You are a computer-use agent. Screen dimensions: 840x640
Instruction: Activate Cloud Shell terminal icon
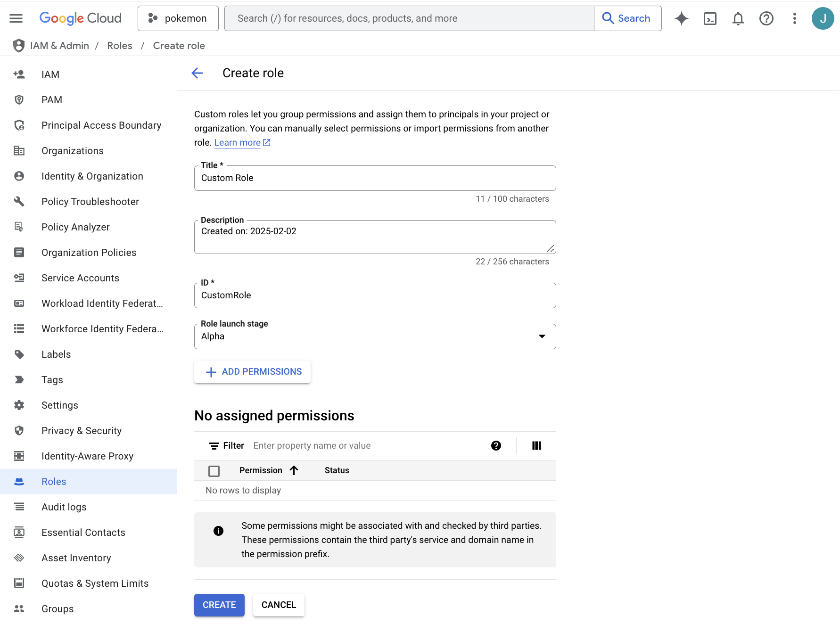coord(710,18)
